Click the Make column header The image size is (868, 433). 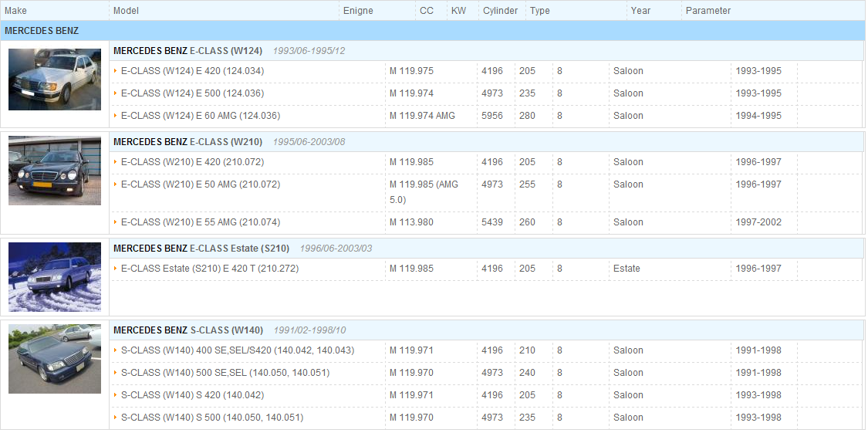(x=15, y=11)
